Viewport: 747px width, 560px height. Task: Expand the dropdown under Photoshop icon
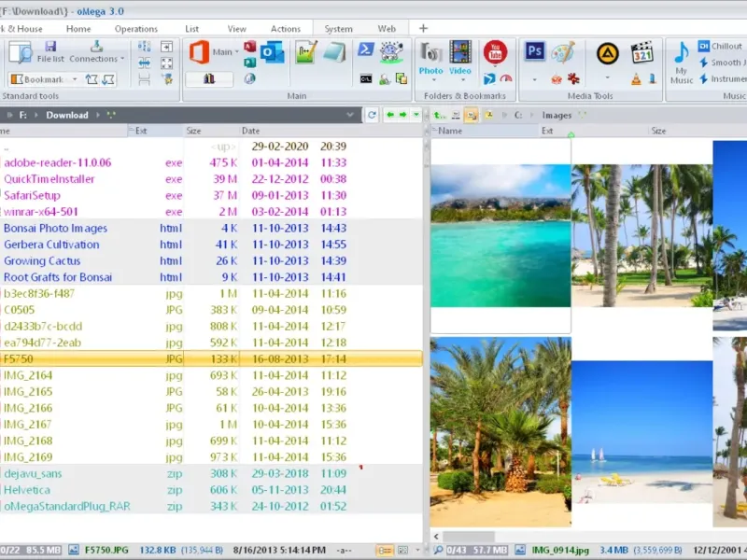[534, 79]
